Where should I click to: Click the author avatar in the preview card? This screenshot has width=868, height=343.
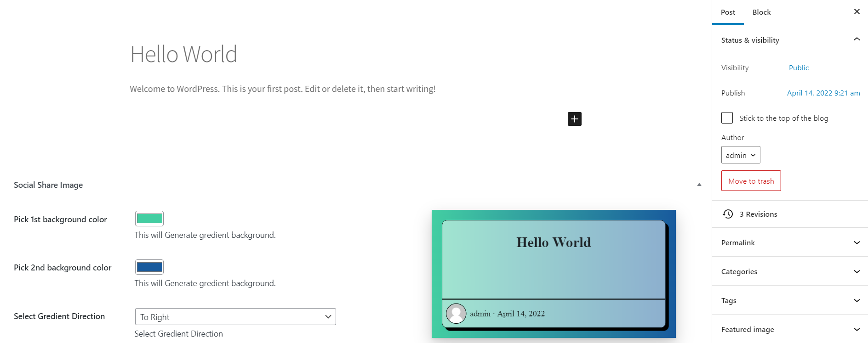(x=456, y=314)
